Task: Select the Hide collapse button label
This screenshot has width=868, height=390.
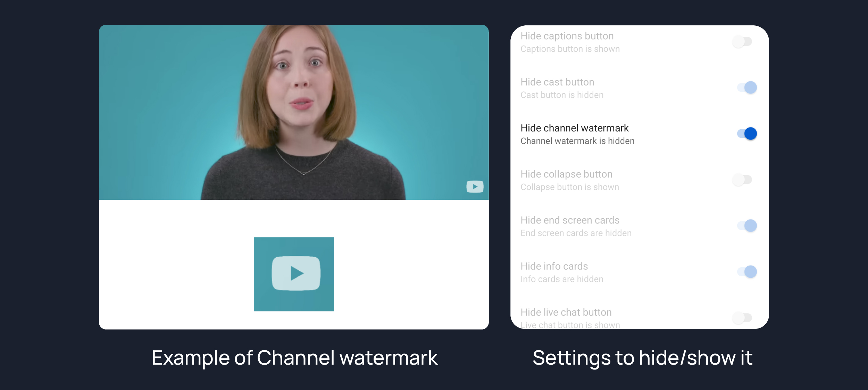Action: tap(566, 174)
